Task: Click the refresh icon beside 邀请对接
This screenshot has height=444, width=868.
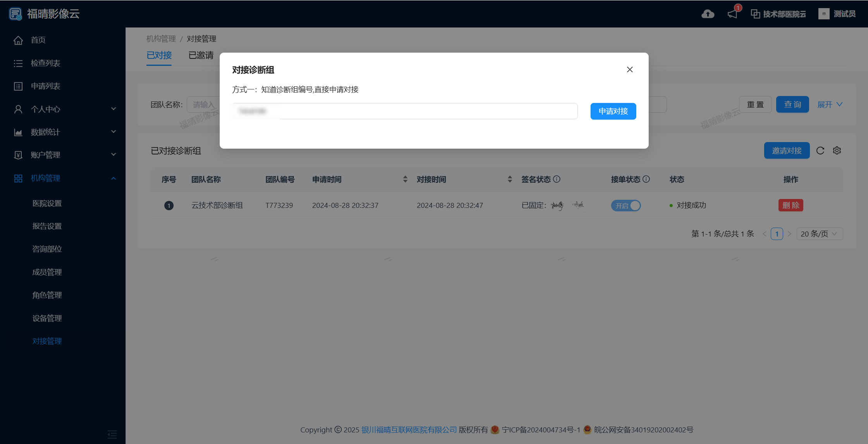Action: coord(820,151)
